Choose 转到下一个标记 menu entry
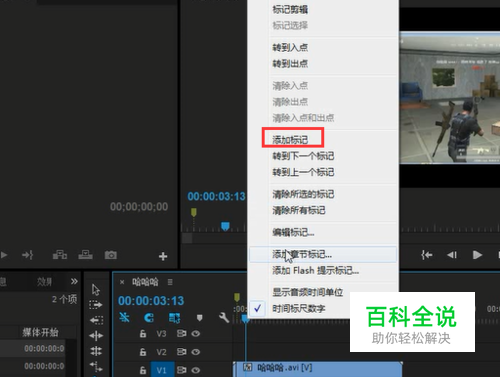Viewport: 500px width, 377px height. point(303,156)
